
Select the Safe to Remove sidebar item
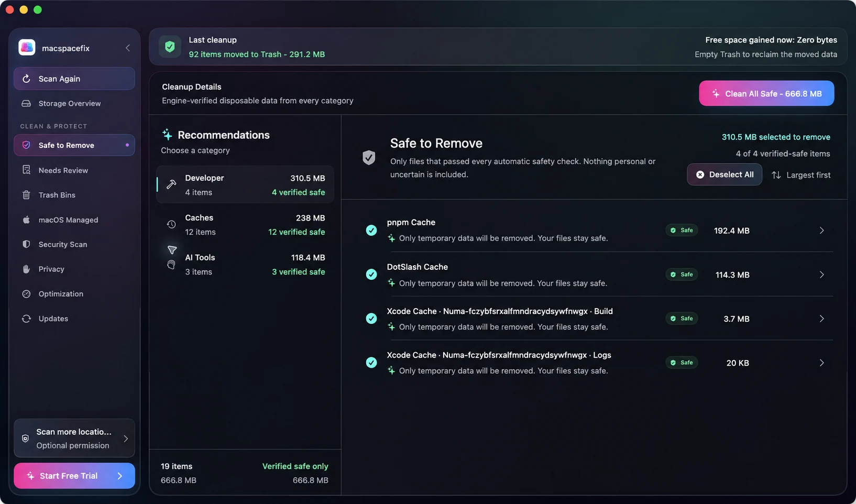74,145
